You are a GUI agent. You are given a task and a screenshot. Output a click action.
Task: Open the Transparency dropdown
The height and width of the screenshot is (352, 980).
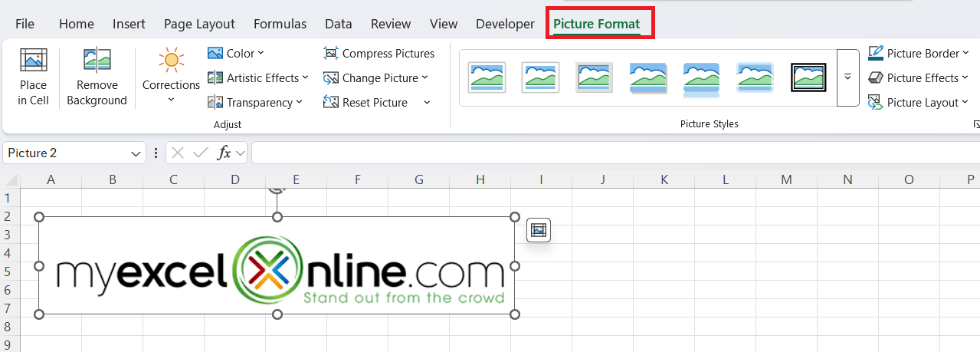click(x=255, y=103)
